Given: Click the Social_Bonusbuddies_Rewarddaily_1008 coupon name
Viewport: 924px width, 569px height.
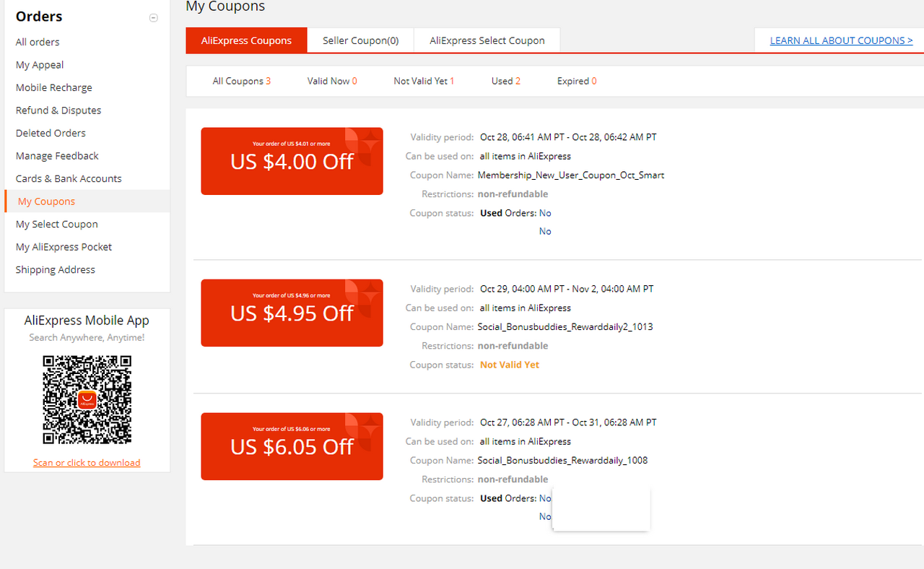Looking at the screenshot, I should click(563, 461).
